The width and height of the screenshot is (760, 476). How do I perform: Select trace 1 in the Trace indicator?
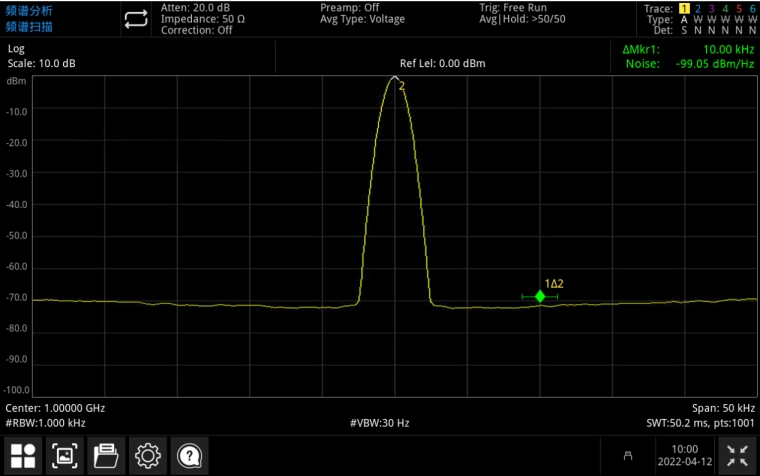pyautogui.click(x=685, y=8)
